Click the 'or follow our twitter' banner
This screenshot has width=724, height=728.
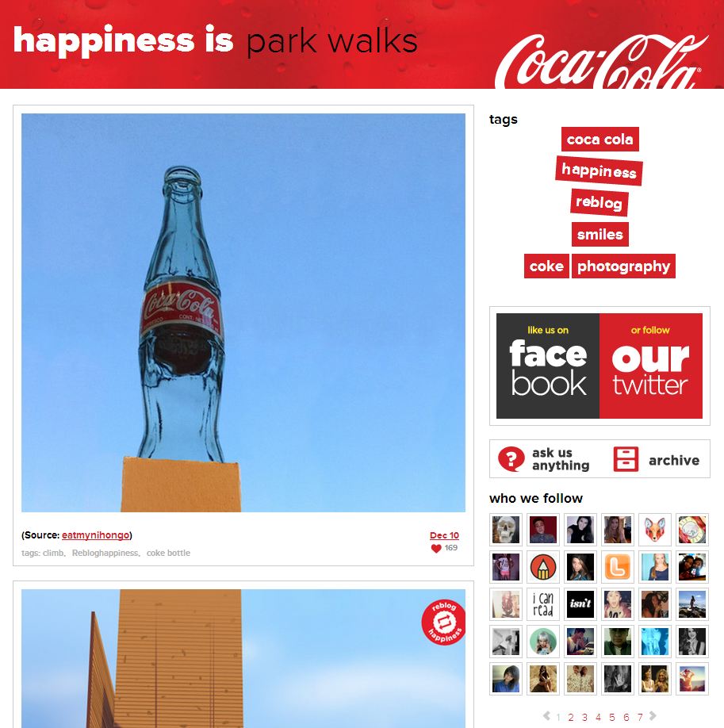point(650,366)
